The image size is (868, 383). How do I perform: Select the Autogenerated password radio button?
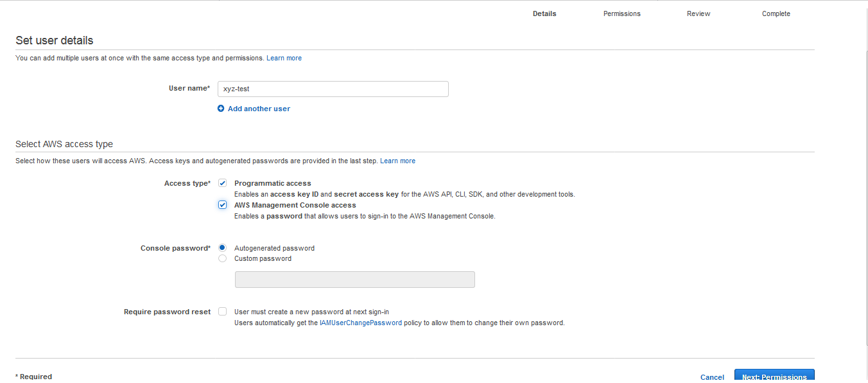tap(222, 247)
